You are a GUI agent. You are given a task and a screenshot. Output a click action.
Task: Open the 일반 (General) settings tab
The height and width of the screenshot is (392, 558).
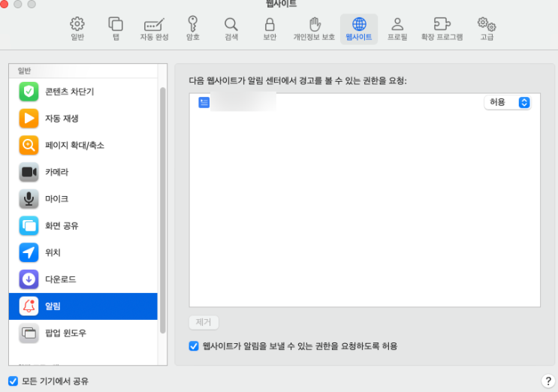pyautogui.click(x=77, y=29)
